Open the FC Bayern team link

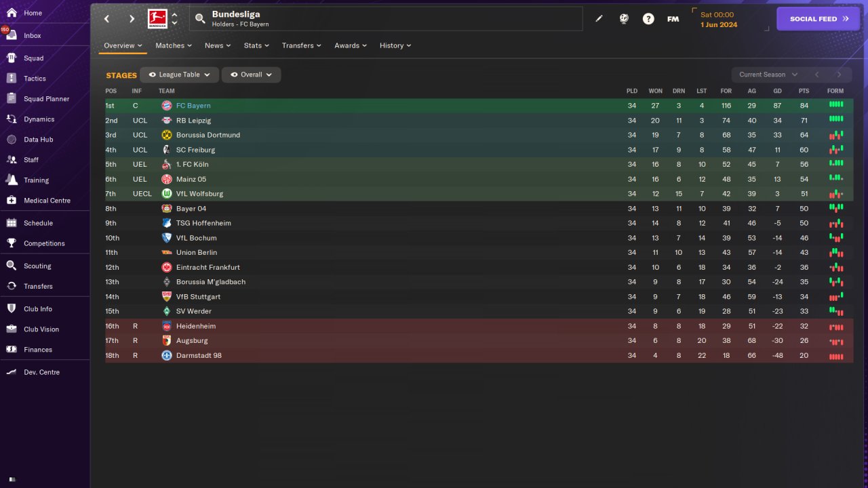coord(193,106)
